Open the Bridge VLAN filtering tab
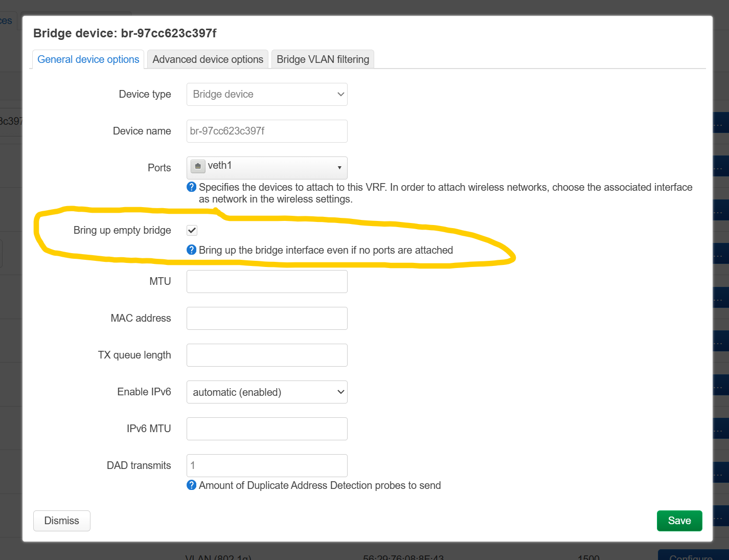Screen dimensions: 729x560 click(323, 60)
